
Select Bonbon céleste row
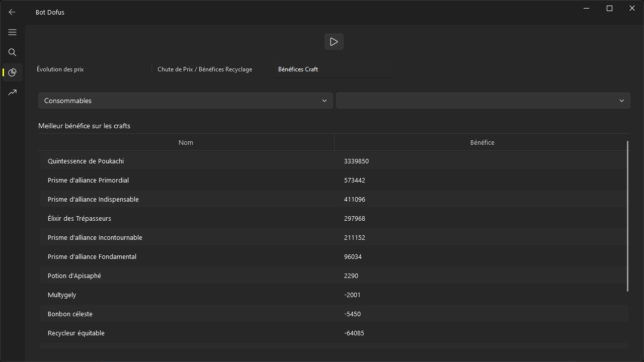[334, 314]
